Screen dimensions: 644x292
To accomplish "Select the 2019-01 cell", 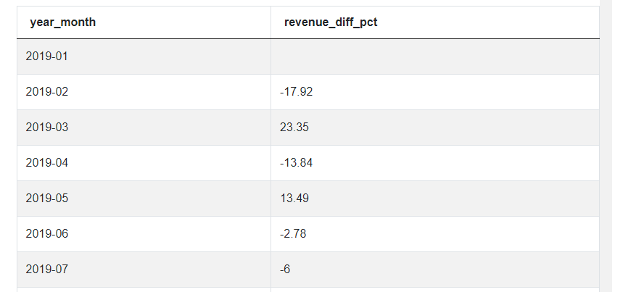I will click(x=144, y=57).
